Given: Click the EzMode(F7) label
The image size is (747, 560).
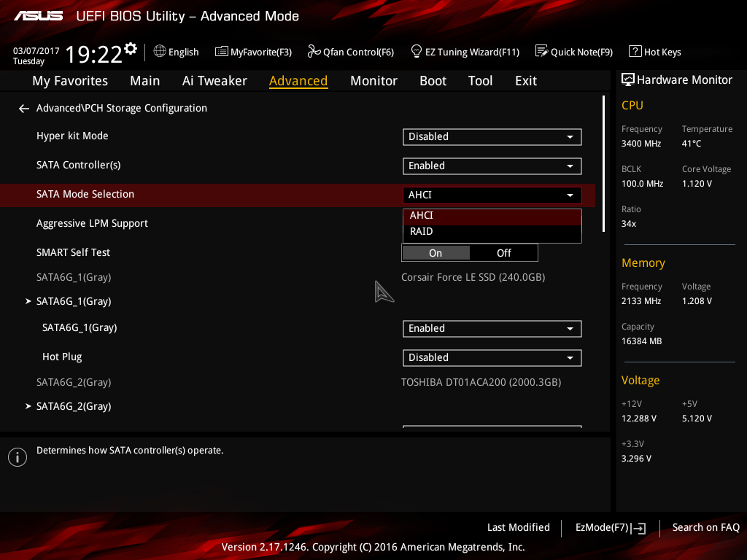Looking at the screenshot, I should tap(602, 528).
